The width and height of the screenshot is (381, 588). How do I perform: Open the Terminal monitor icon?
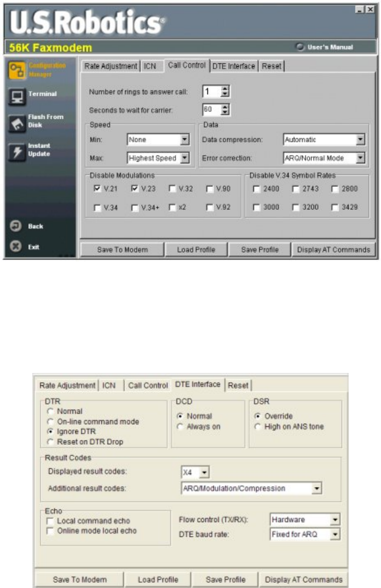pyautogui.click(x=17, y=97)
